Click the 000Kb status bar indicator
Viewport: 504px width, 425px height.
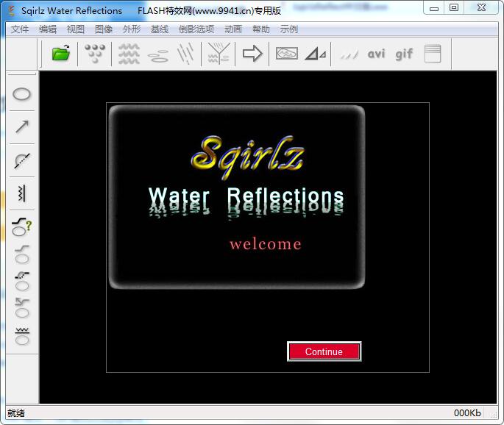point(467,413)
